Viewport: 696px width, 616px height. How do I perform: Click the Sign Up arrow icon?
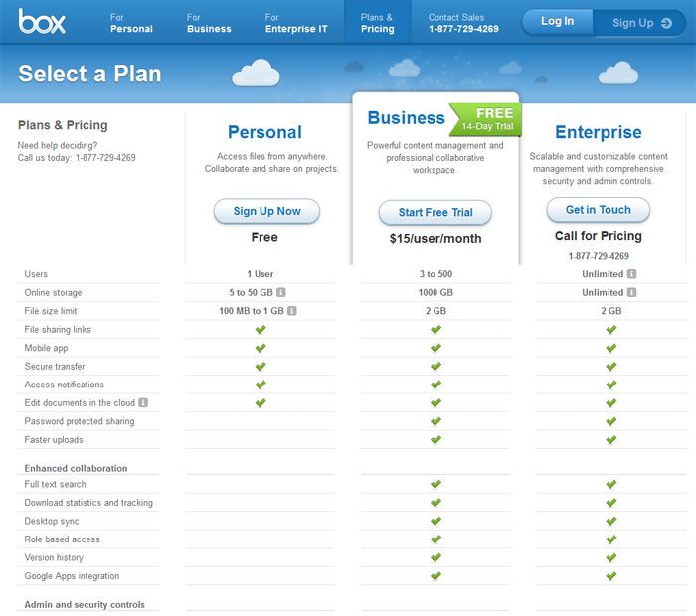(x=665, y=22)
